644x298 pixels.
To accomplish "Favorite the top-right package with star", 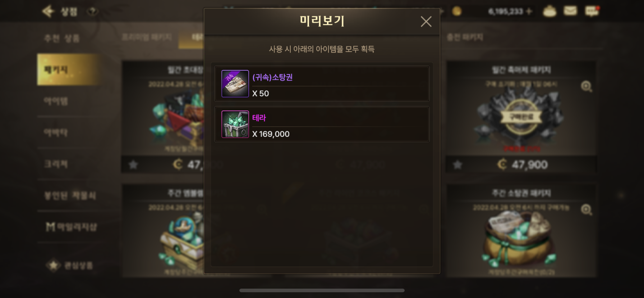I will (457, 165).
